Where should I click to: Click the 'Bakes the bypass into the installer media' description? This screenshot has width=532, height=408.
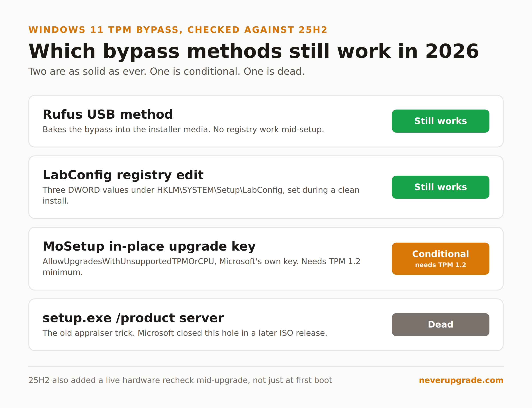(183, 129)
